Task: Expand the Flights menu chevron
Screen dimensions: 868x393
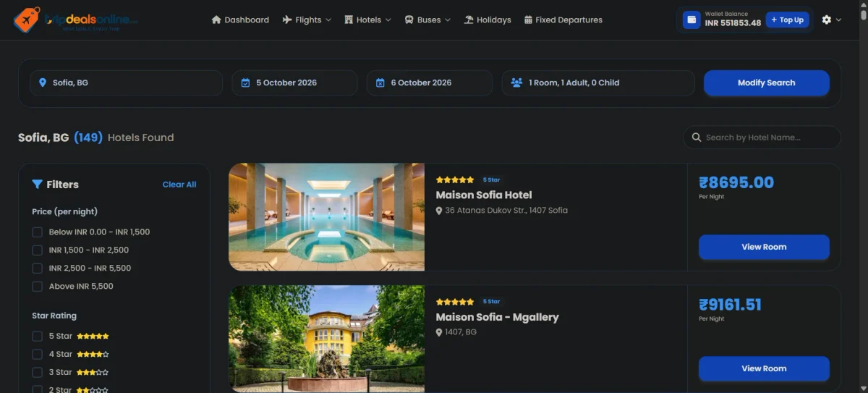Action: pyautogui.click(x=328, y=20)
